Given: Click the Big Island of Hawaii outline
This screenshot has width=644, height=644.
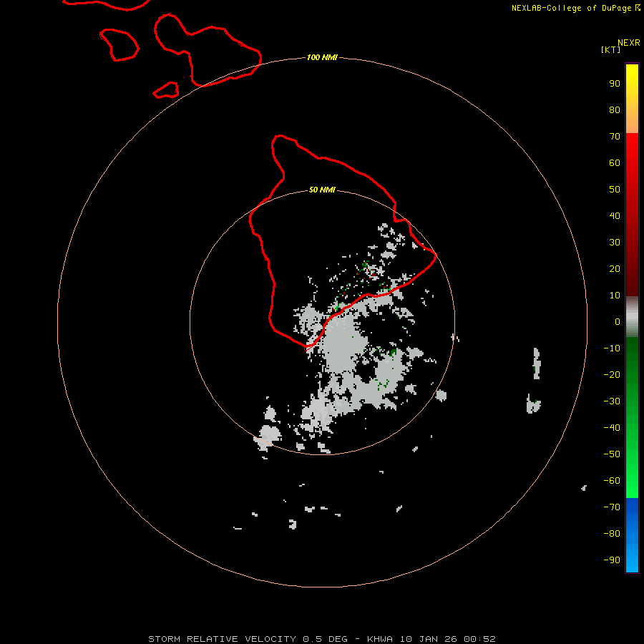Looking at the screenshot, I should 342,243.
